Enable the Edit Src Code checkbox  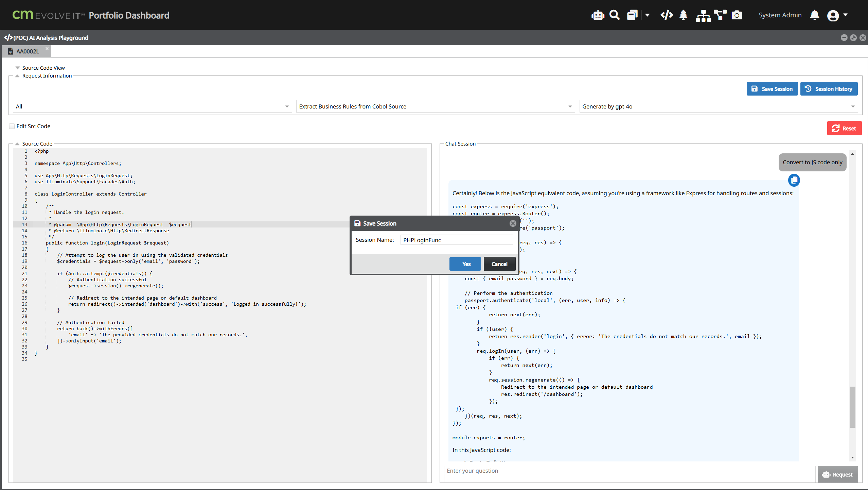pos(12,126)
